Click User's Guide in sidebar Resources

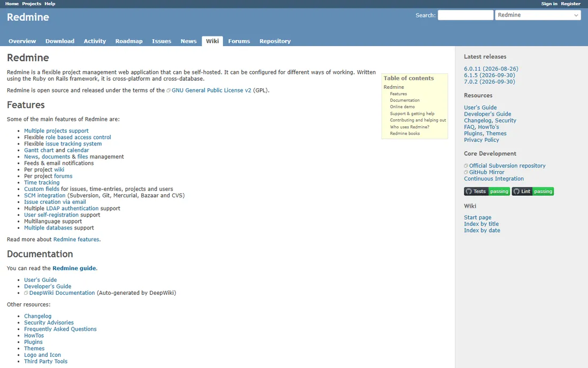coord(480,108)
